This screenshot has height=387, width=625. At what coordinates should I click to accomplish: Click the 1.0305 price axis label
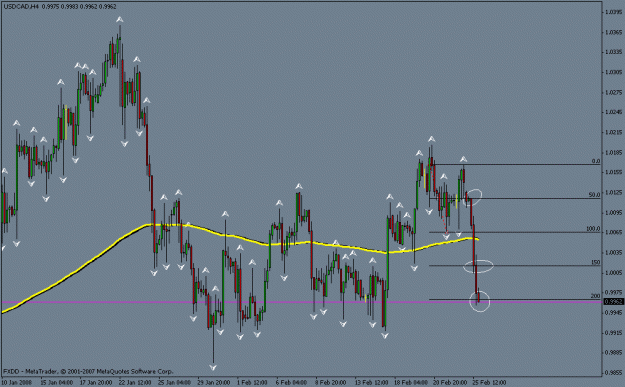tap(613, 72)
